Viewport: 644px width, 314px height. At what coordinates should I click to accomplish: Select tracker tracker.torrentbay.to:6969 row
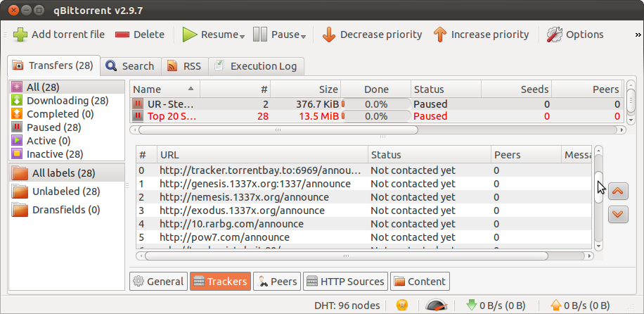[364, 170]
